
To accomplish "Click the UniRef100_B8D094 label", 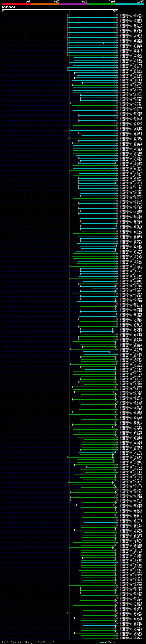I will tap(131, 593).
